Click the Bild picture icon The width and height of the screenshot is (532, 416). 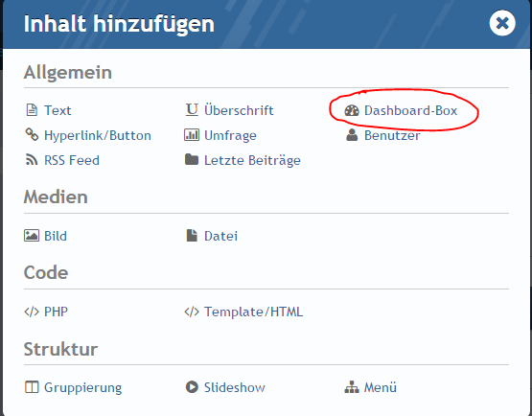(32, 236)
